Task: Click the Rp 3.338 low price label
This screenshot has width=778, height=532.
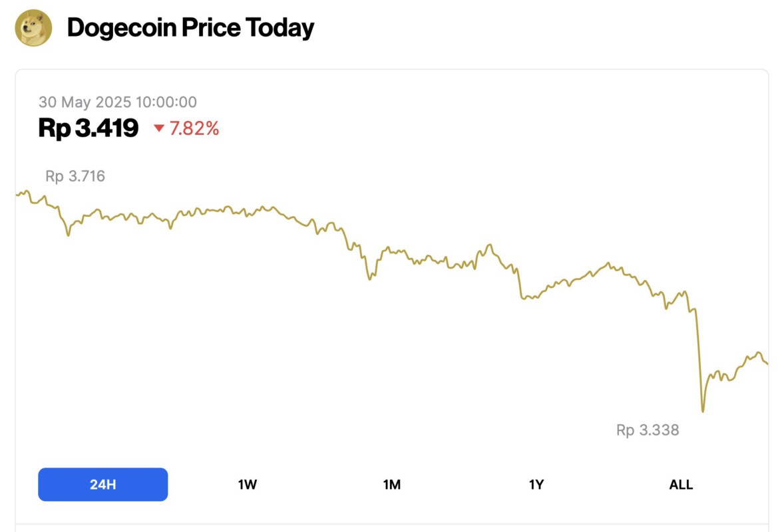Action: 648,430
